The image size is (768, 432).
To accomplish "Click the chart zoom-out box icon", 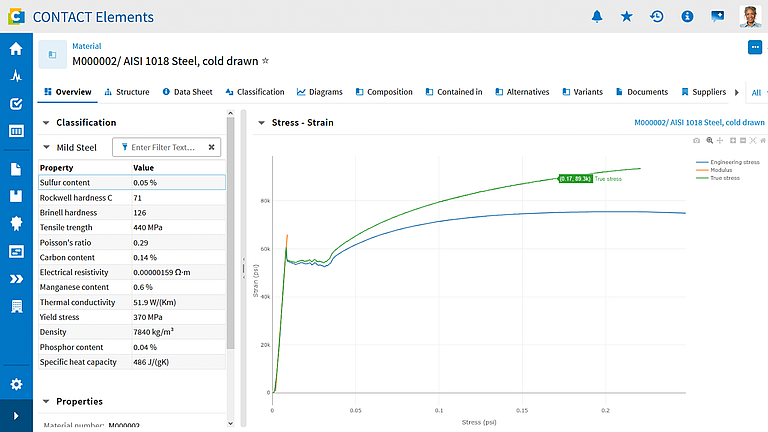I will [743, 141].
